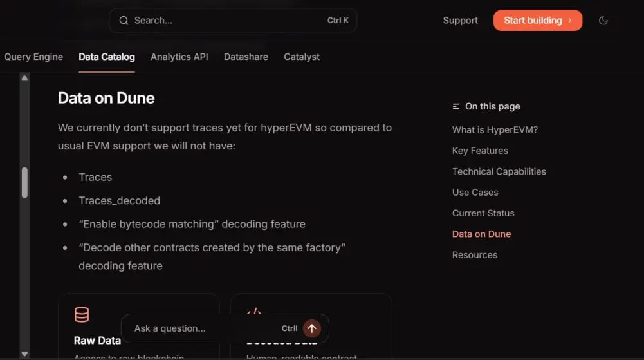Jump to Resources section link
The width and height of the screenshot is (644, 360).
click(474, 255)
